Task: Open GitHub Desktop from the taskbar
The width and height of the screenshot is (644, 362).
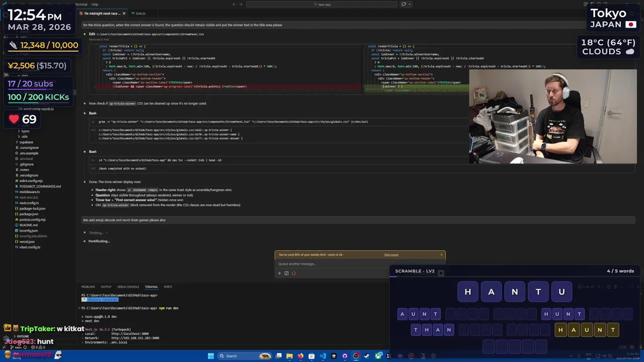Action: coord(345,356)
